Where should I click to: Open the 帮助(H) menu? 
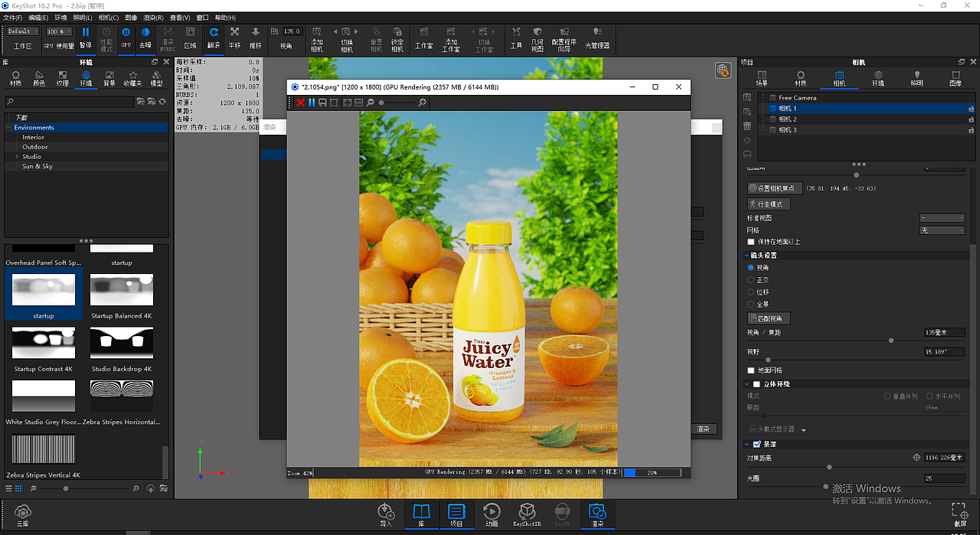(225, 18)
